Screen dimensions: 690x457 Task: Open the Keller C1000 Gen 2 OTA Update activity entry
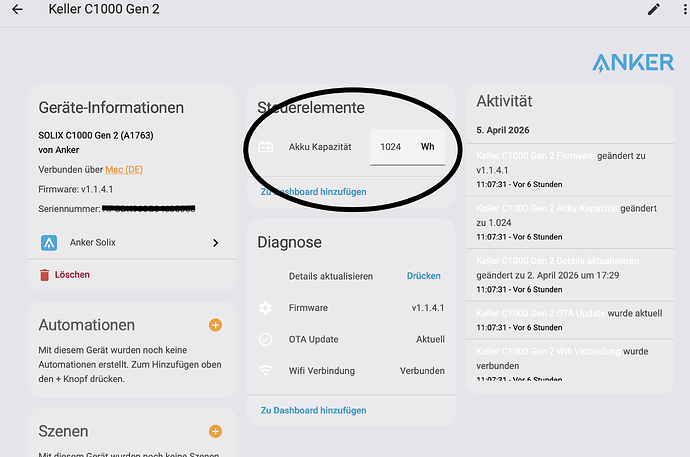pos(541,313)
